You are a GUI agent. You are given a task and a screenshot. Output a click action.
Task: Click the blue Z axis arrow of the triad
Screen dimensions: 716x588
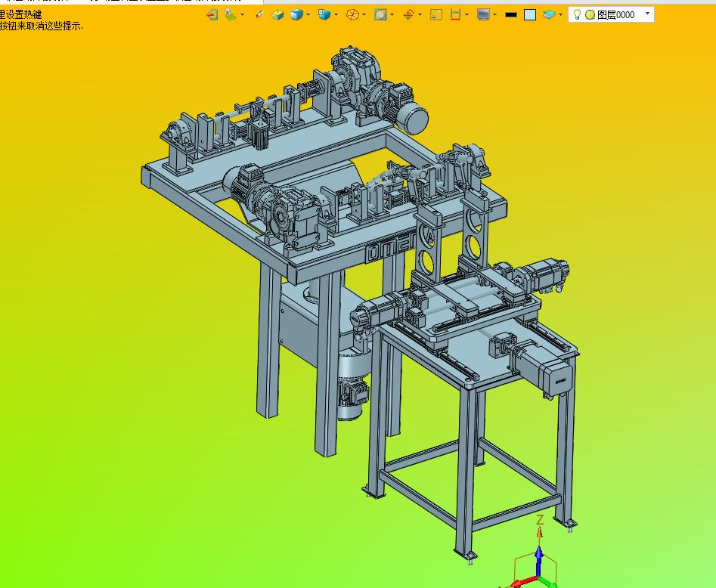pyautogui.click(x=539, y=560)
